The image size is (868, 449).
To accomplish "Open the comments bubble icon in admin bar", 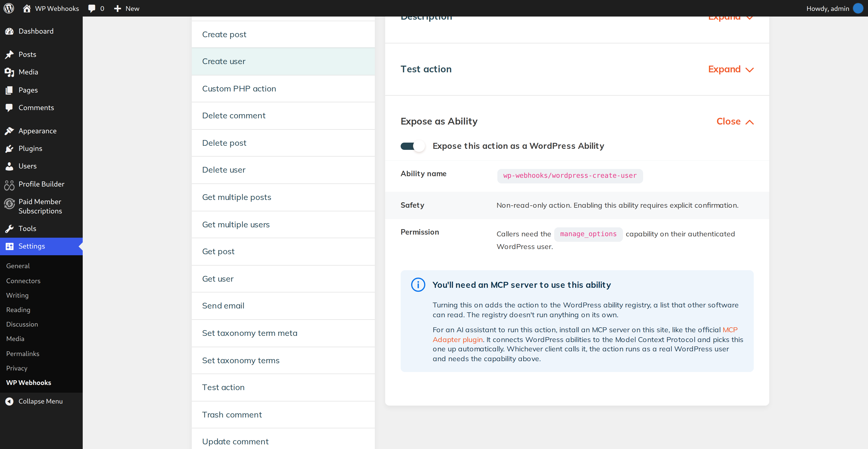I will [92, 9].
